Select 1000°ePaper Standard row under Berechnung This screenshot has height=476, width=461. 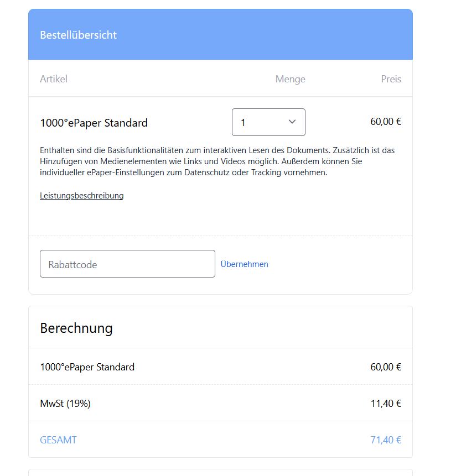[x=220, y=367]
